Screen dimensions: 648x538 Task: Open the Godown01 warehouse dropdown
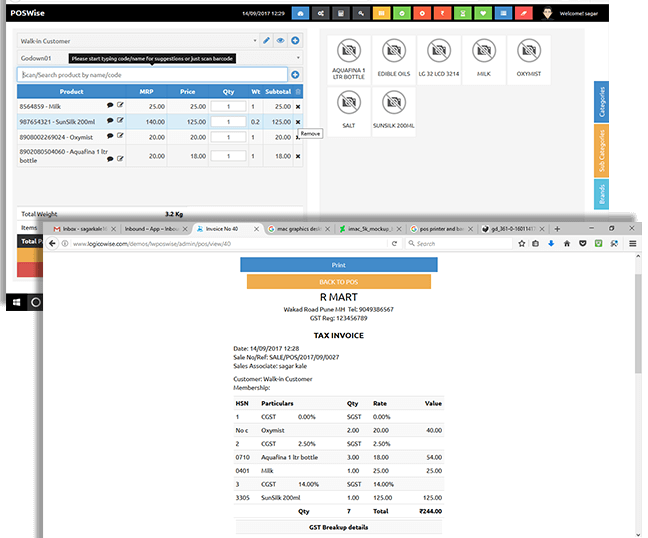tap(160, 58)
